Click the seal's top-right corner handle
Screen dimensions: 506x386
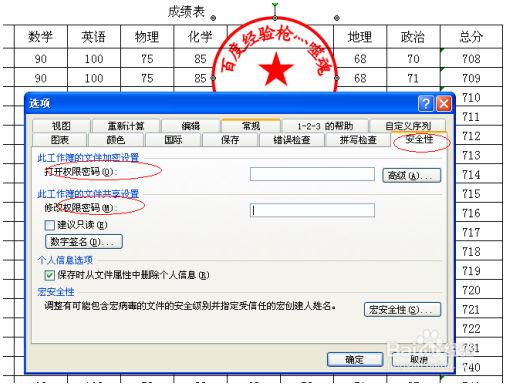click(337, 18)
